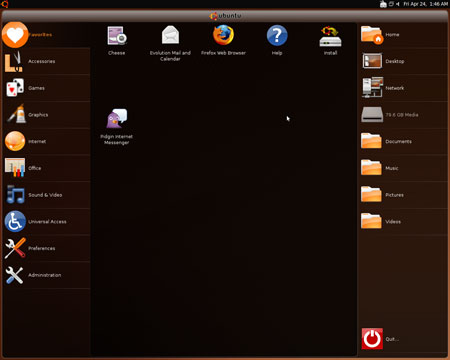The image size is (450, 360).
Task: Open the Network place
Action: [x=403, y=88]
